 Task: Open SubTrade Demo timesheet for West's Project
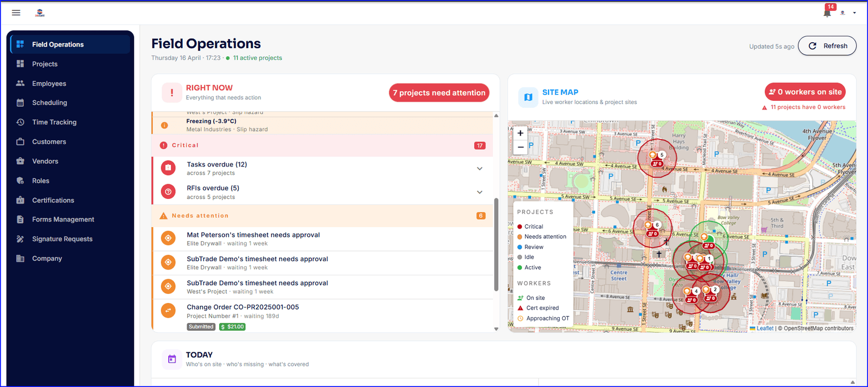pos(323,287)
